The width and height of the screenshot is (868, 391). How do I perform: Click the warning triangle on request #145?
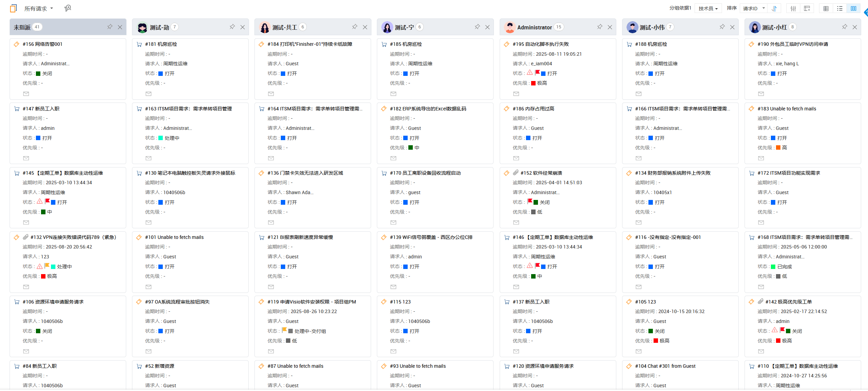pyautogui.click(x=40, y=201)
